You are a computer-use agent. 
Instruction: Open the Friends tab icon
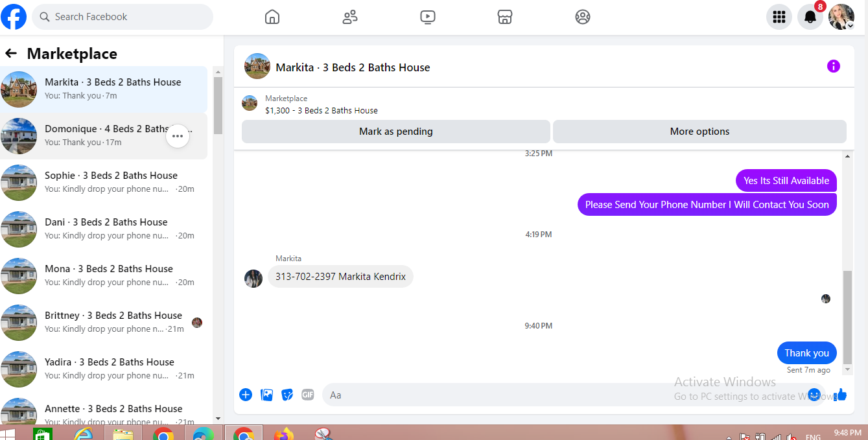coord(350,17)
